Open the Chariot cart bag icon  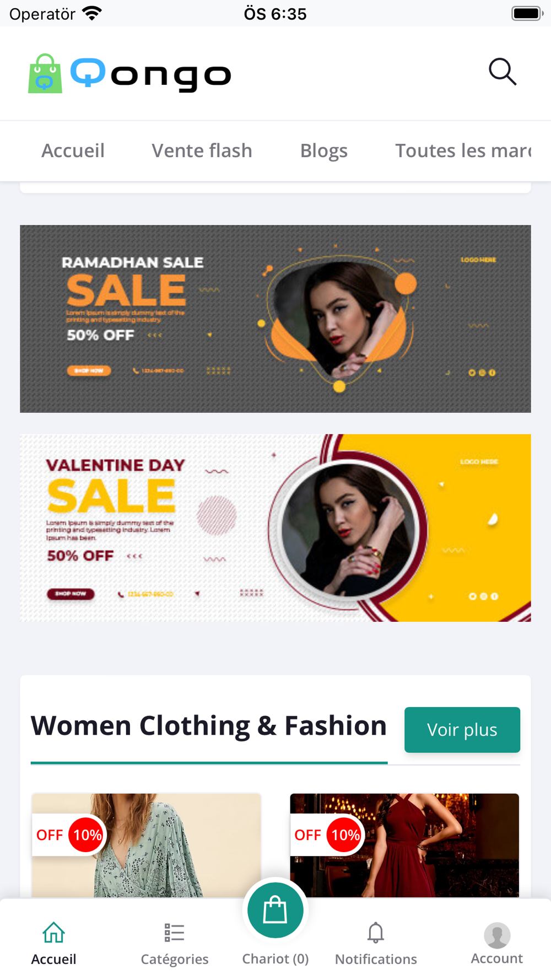275,910
